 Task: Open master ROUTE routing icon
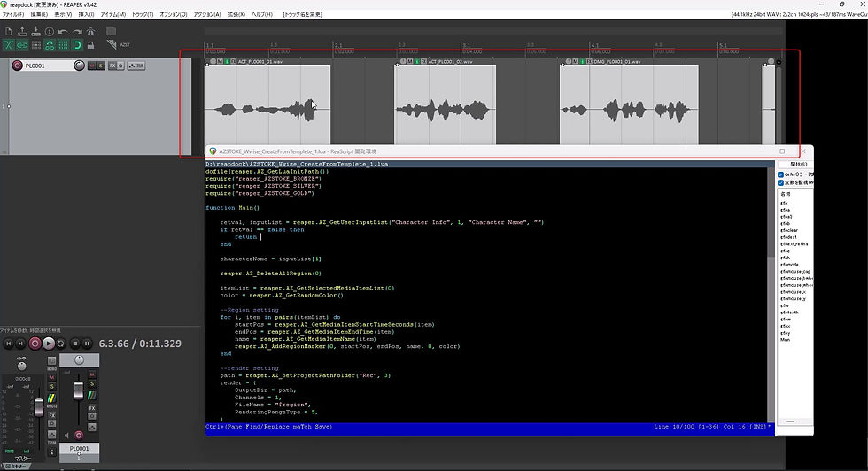pos(51,398)
